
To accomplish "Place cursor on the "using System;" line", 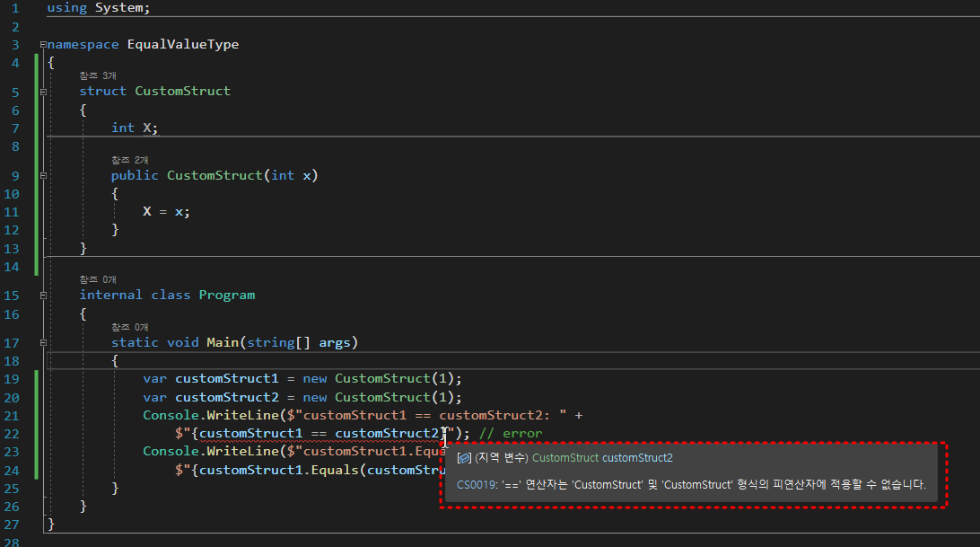I will [99, 8].
